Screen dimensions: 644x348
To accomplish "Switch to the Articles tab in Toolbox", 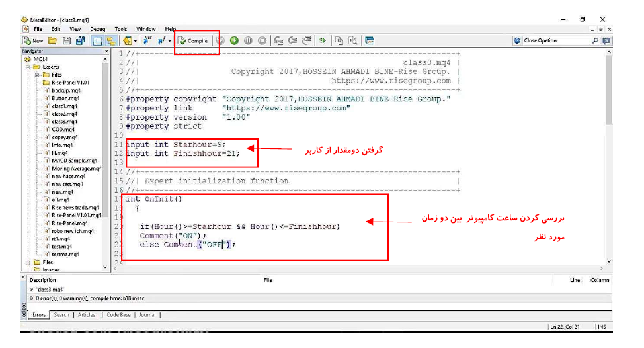I will 87,315.
